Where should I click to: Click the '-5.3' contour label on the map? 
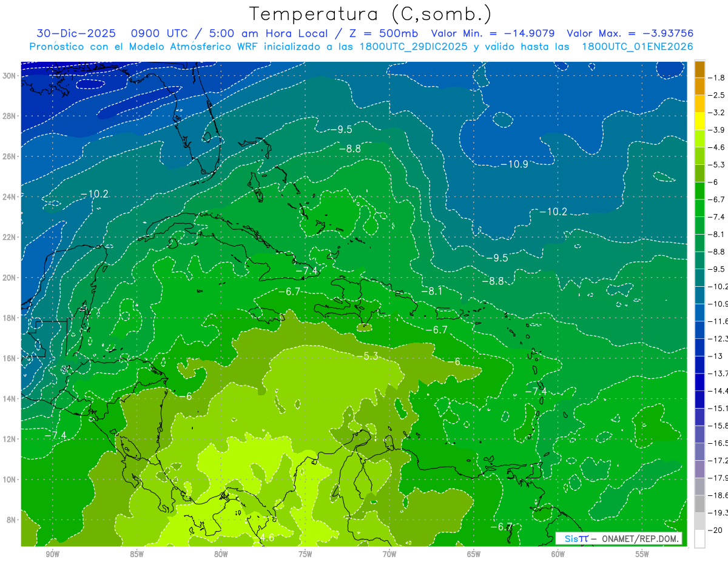[x=367, y=356]
